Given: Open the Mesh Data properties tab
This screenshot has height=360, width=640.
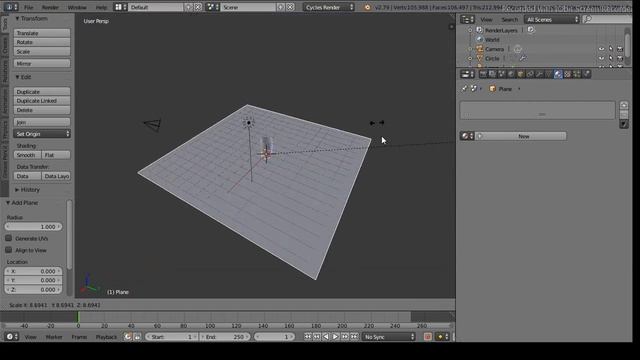Looking at the screenshot, I should (x=549, y=74).
